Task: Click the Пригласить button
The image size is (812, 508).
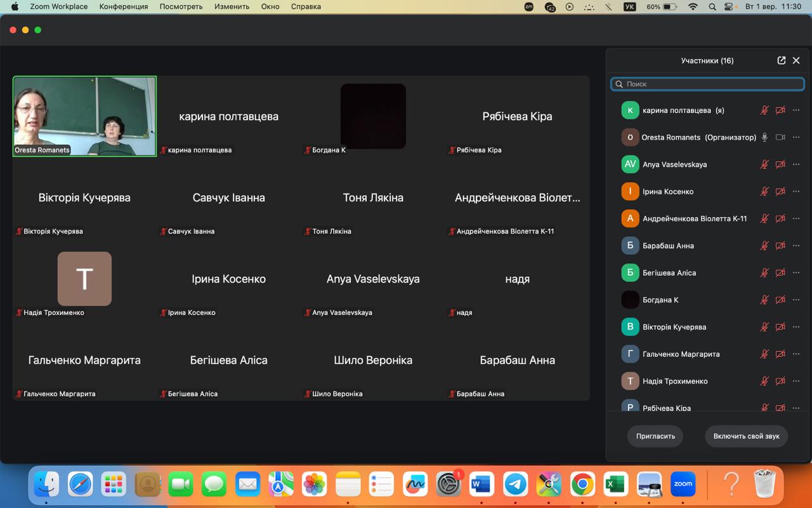Action: tap(655, 436)
